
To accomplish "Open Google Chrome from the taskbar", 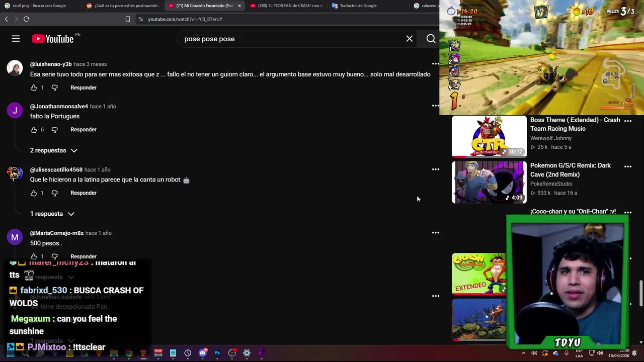I will click(129, 353).
